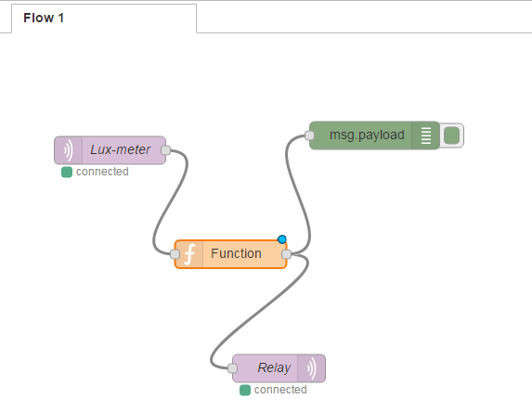This screenshot has width=532, height=412.
Task: Select the wire from Lux-meter to Function
Action: pyautogui.click(x=171, y=200)
